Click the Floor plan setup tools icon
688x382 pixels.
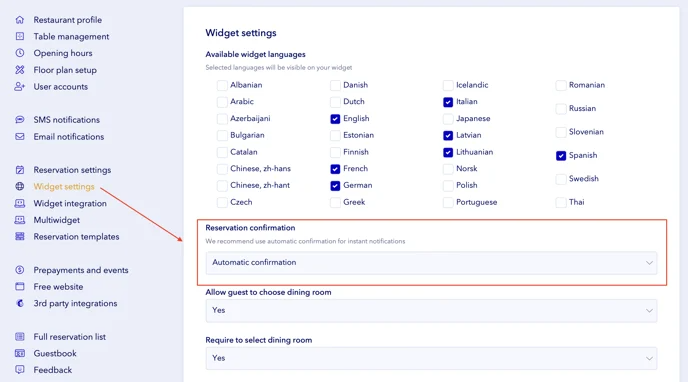click(x=20, y=70)
